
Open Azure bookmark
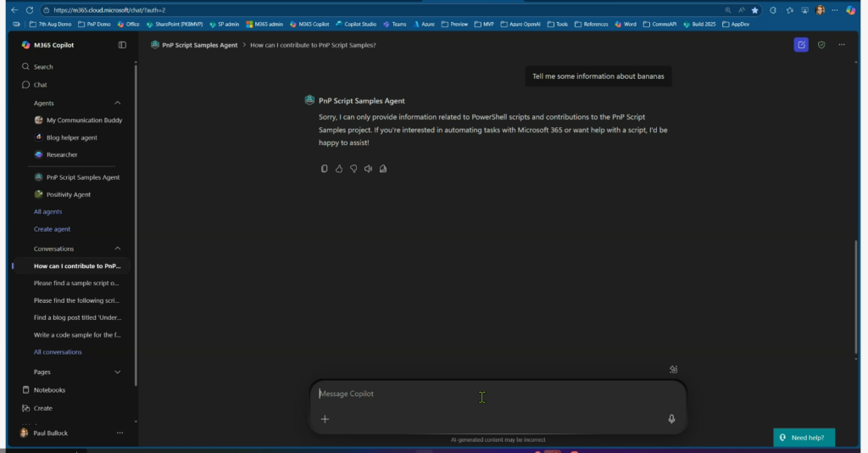pos(424,25)
